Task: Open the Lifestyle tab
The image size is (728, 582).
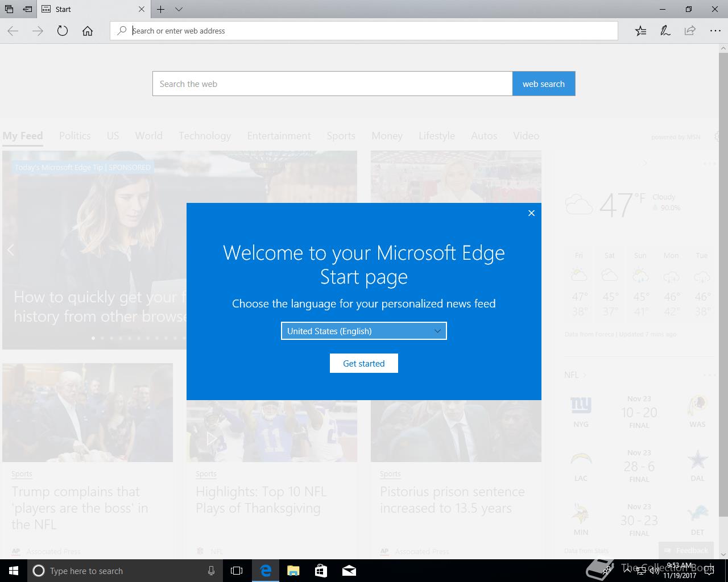Action: [x=437, y=136]
